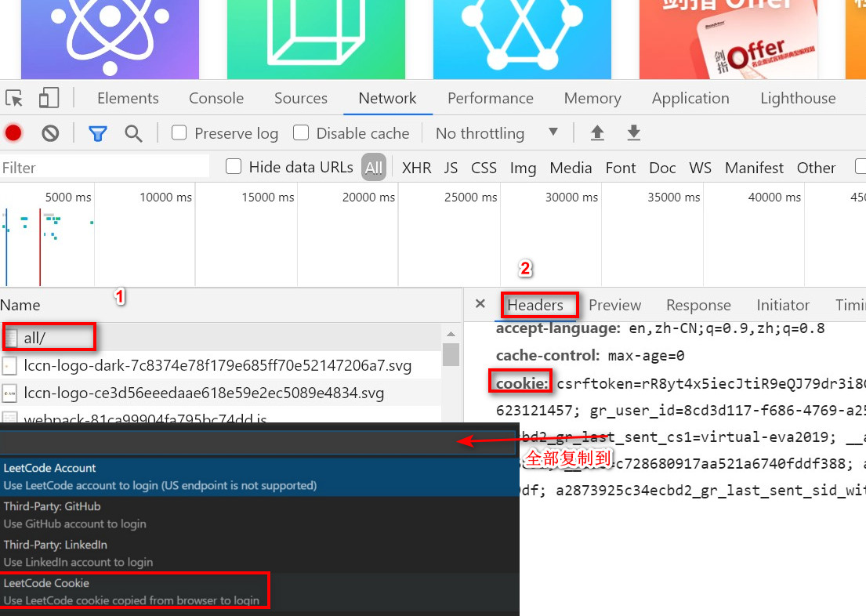This screenshot has height=616, width=866.
Task: Open network search via magnifier icon
Action: pyautogui.click(x=133, y=133)
